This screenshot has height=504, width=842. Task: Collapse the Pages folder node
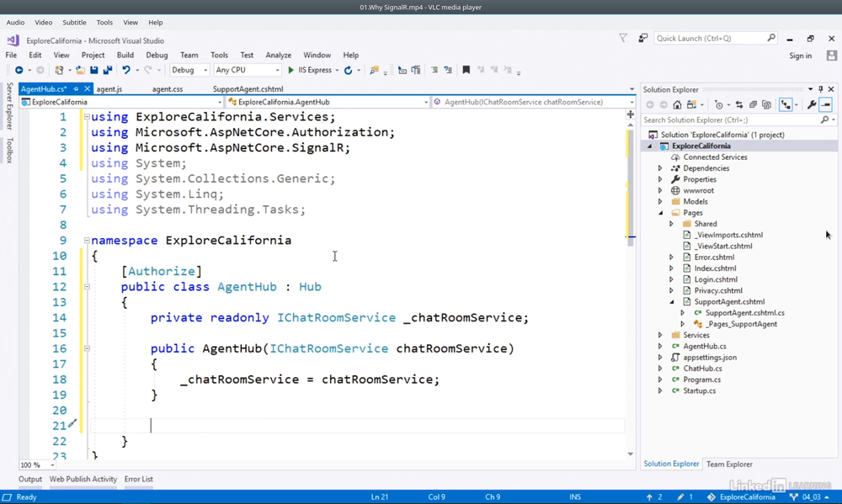pyautogui.click(x=660, y=213)
